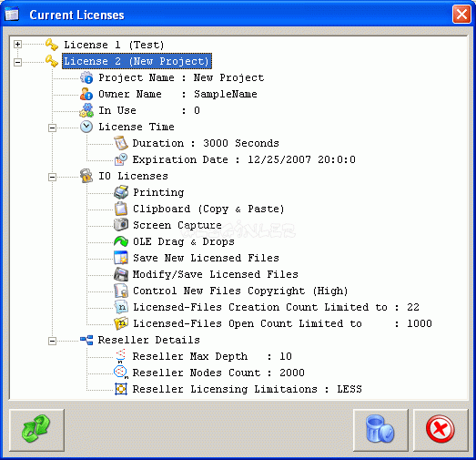Collapse the Reseller Details branch

(52, 342)
